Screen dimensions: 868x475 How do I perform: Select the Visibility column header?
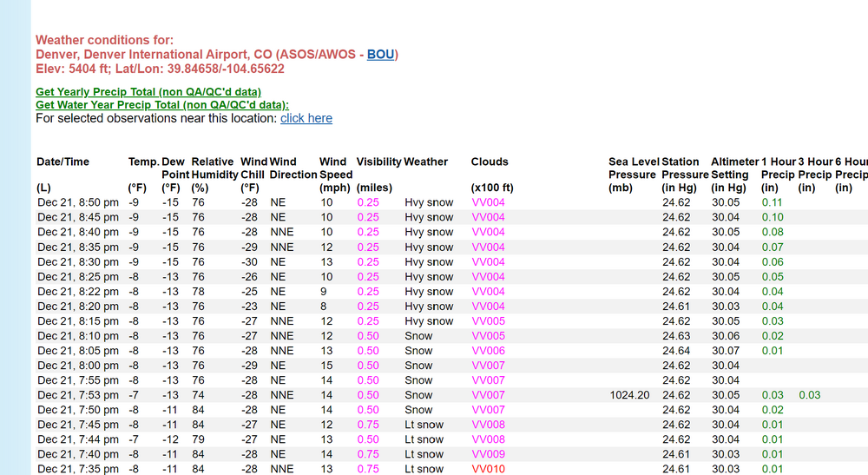378,162
